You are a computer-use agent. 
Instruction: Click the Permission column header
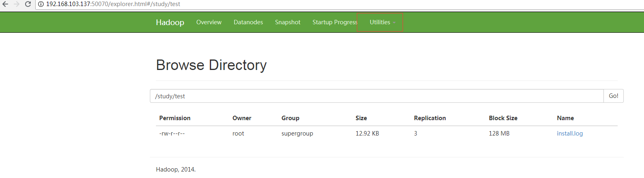pyautogui.click(x=175, y=118)
